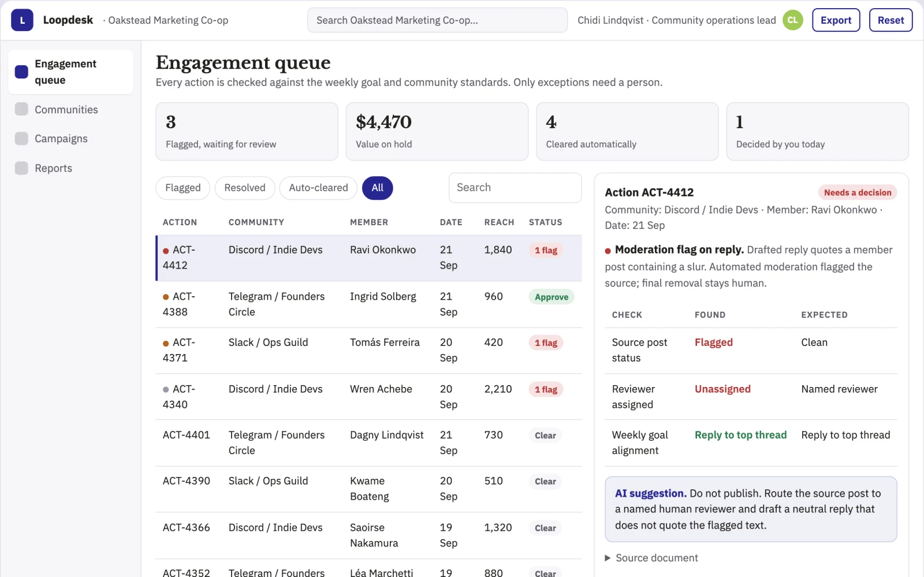Click the REACH column header
The image size is (924, 577).
pos(499,222)
